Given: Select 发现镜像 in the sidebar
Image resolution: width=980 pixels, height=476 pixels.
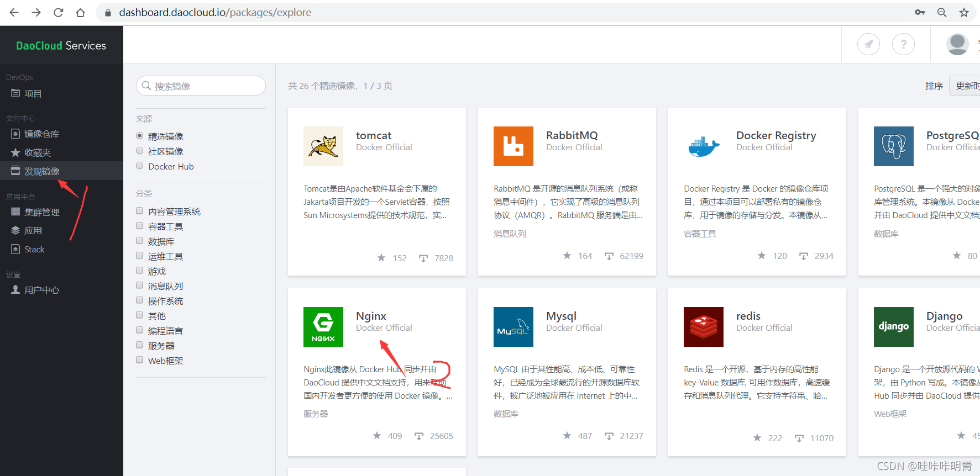Looking at the screenshot, I should coord(61,171).
